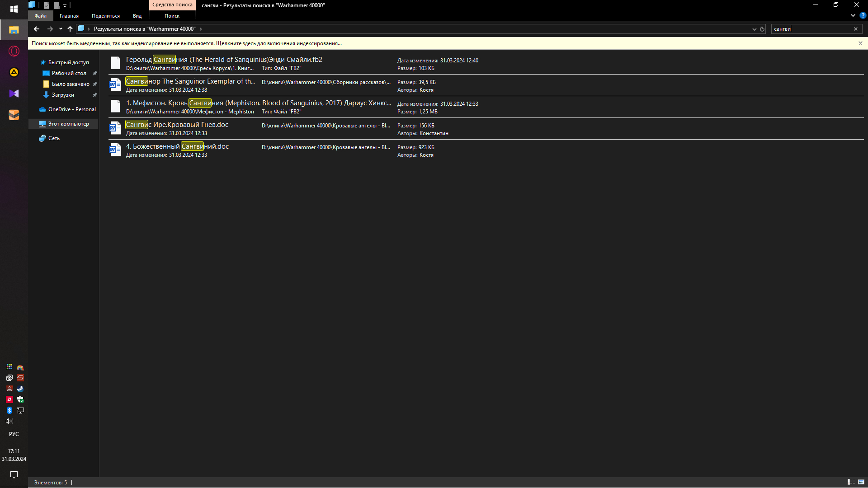Switch to details view mode

coord(851,482)
